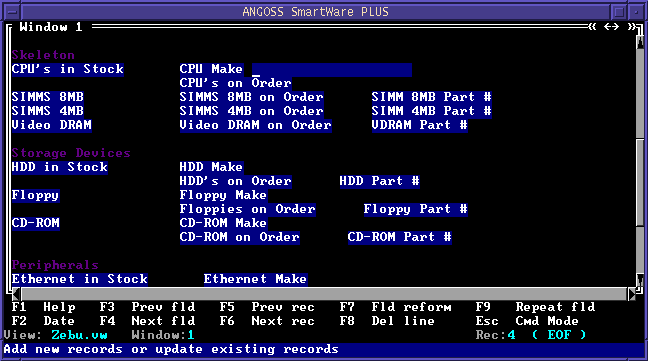This screenshot has width=648, height=361.
Task: Select Floppies on Order field
Action: pyautogui.click(x=248, y=209)
